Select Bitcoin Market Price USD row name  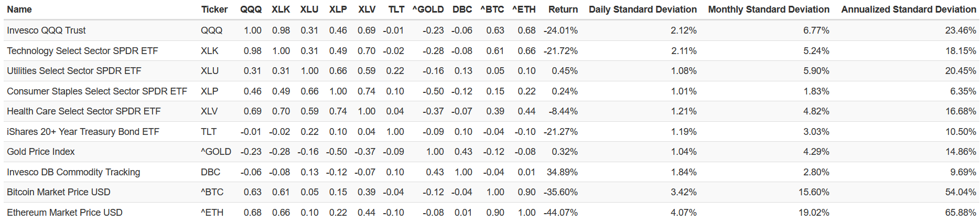59,192
